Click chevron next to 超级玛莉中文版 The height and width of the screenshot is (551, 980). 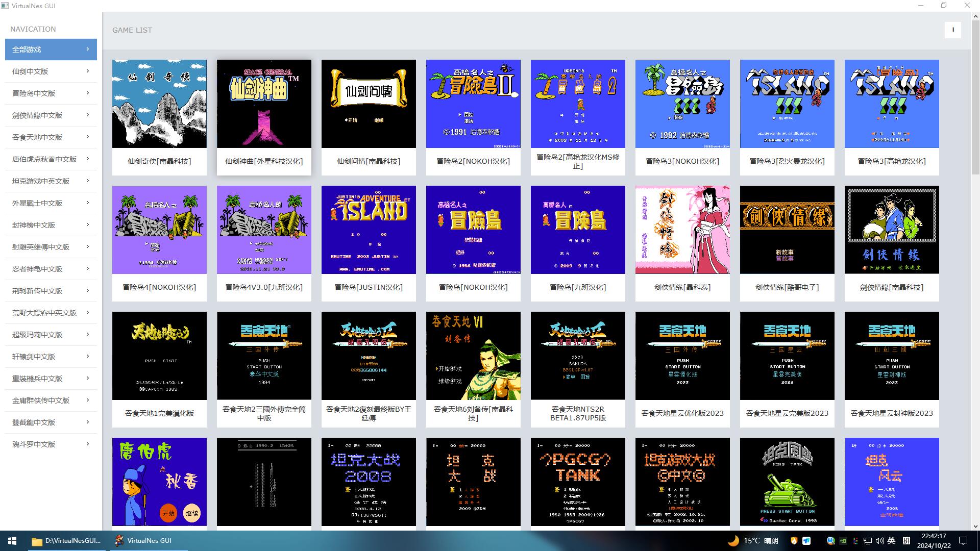(88, 334)
